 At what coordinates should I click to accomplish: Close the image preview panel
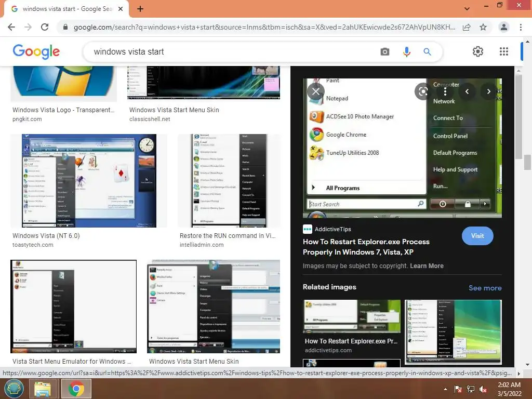316,91
